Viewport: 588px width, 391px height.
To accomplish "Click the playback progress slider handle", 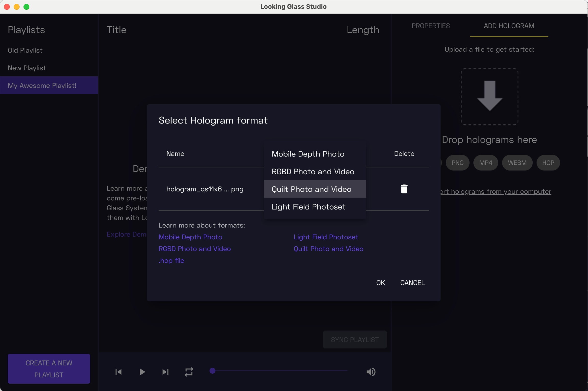I will pyautogui.click(x=212, y=371).
